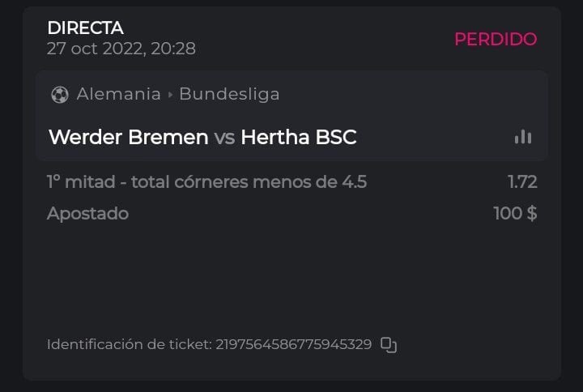The width and height of the screenshot is (583, 392).
Task: Click the 100 $ stake amount
Action: [x=515, y=214]
